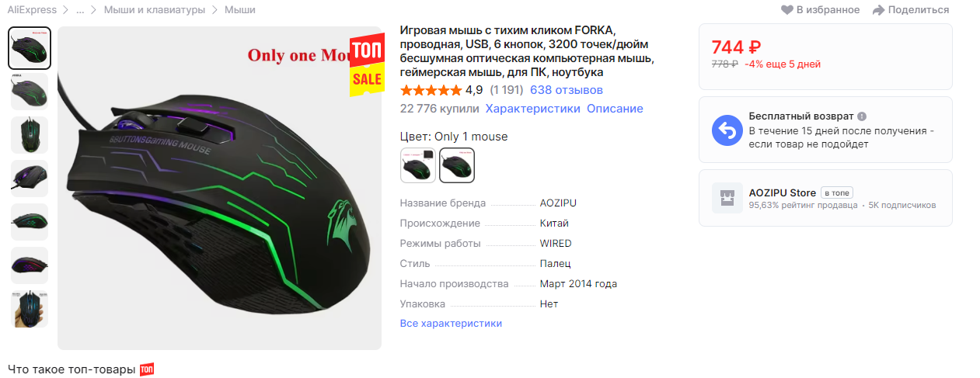Select the second product thumbnail
980x378 pixels.
tap(30, 92)
